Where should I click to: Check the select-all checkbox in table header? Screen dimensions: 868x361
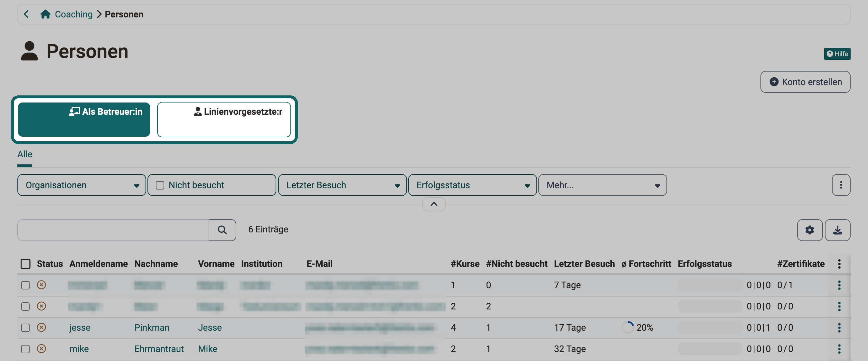click(26, 264)
